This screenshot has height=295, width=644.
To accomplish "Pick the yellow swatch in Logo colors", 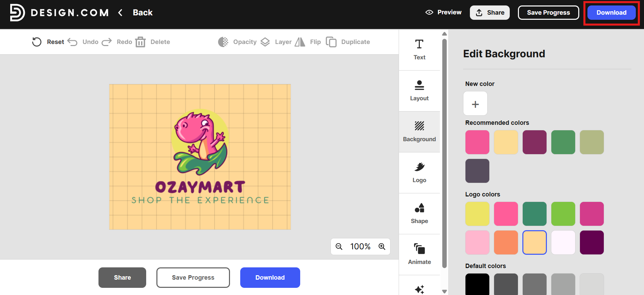I will (477, 214).
